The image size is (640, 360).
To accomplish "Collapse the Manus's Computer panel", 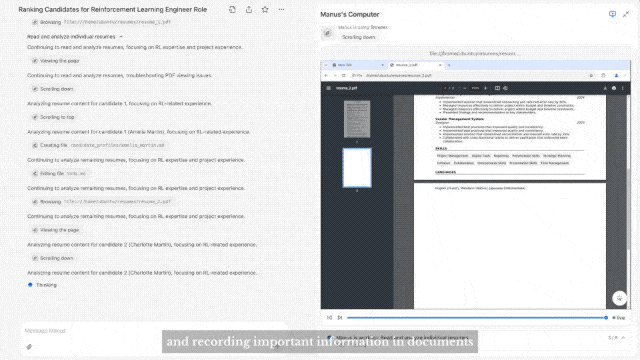I will coord(626,14).
